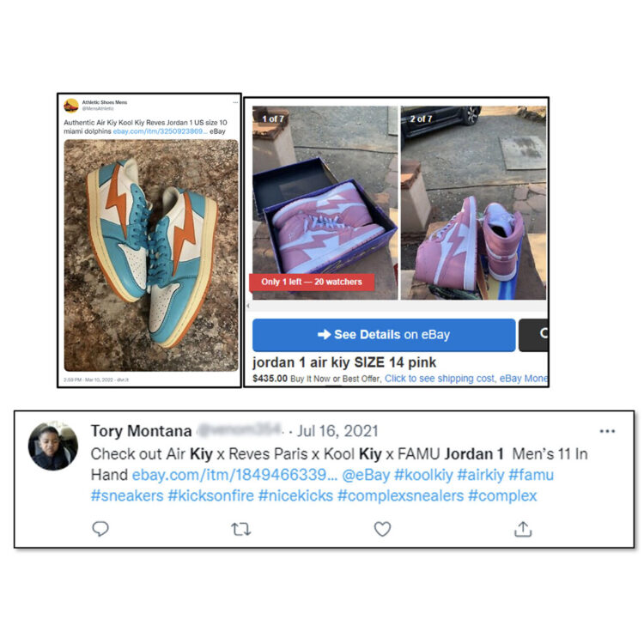Click the retweet arrows icon

click(x=240, y=529)
